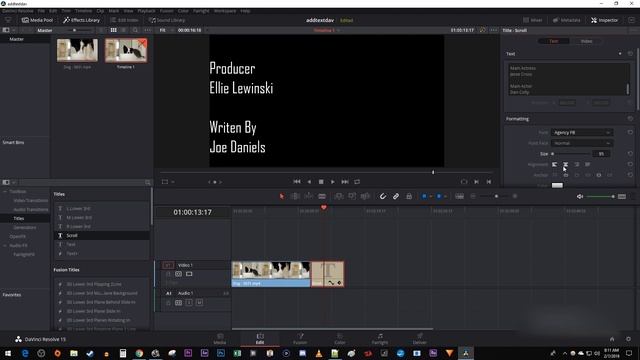640x360 pixels.
Task: Play the viewer in reverse
Action: pyautogui.click(x=309, y=182)
